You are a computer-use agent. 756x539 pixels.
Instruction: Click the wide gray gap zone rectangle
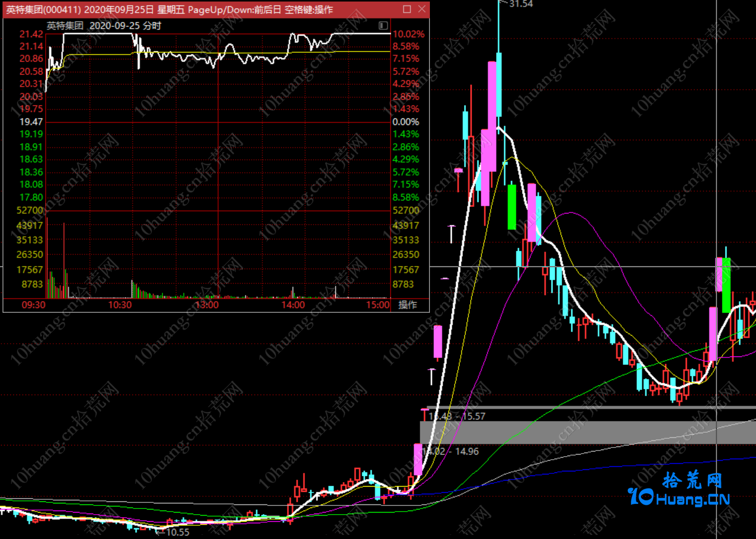(x=588, y=433)
